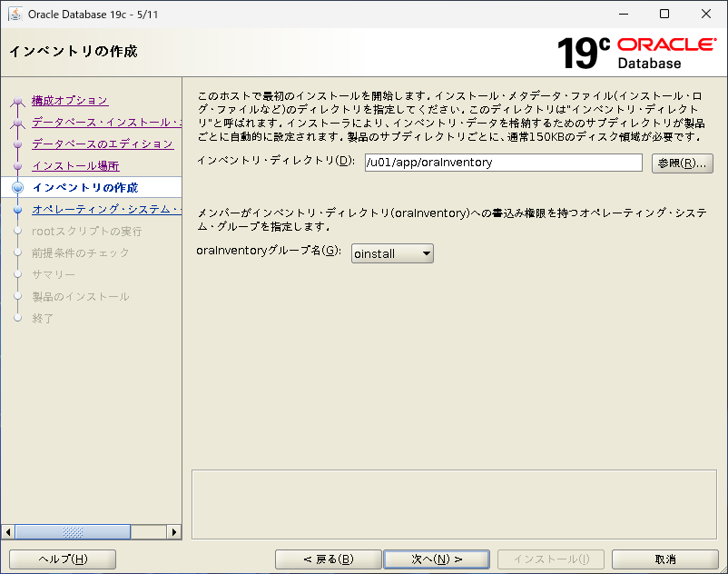Click the オペレーティング・システム step bullet icon
This screenshot has height=574, width=728.
pos(17,210)
